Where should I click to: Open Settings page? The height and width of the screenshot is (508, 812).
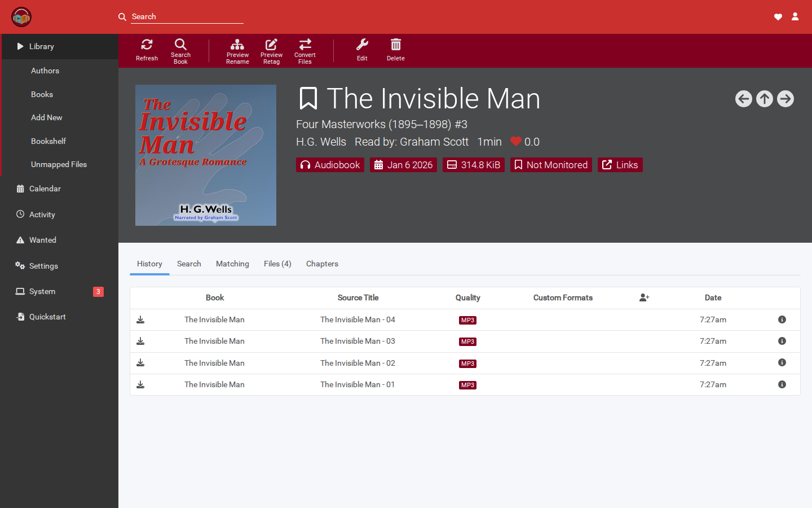point(59,266)
